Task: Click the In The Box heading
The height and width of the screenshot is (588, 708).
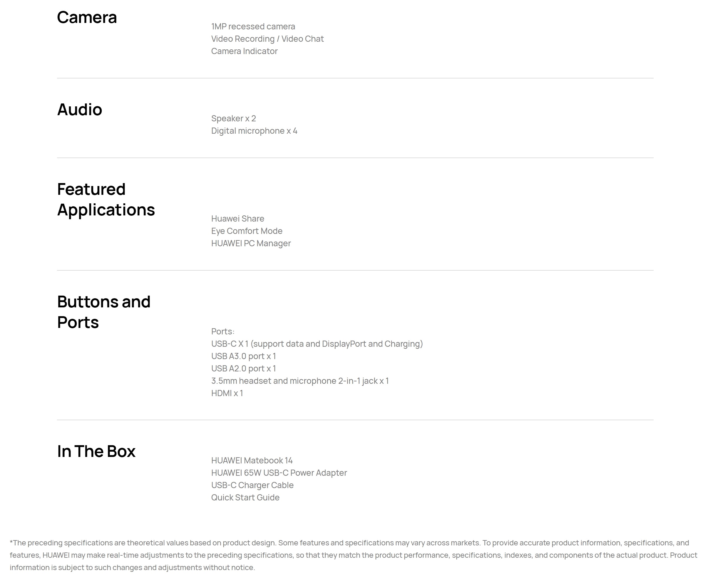Action: (x=96, y=451)
